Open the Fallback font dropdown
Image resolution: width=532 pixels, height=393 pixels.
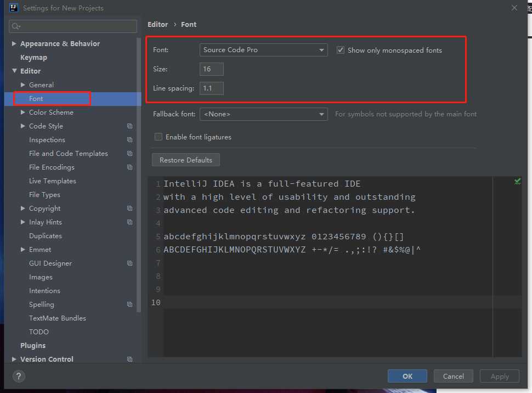pos(264,114)
